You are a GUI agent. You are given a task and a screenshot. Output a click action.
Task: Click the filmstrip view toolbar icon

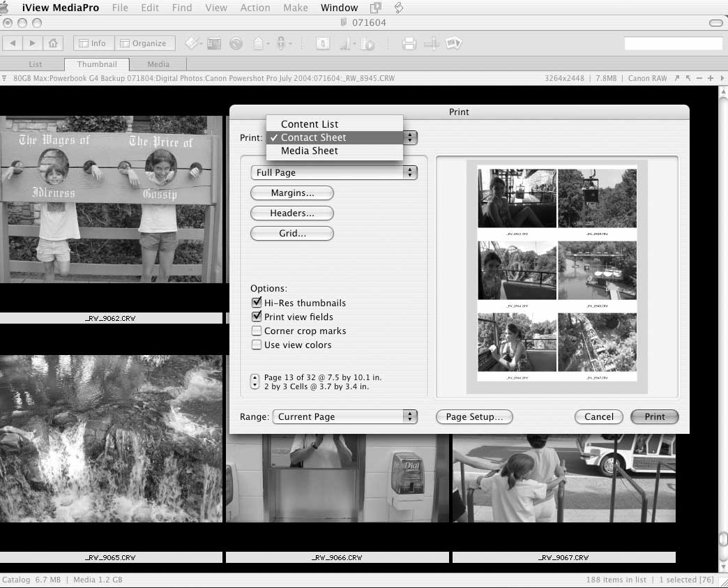[214, 44]
